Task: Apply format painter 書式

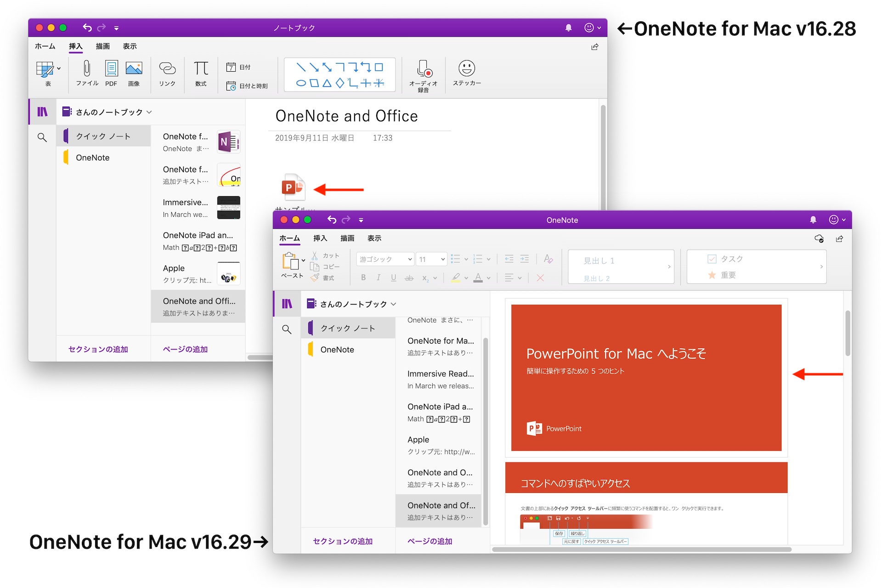Action: point(322,278)
